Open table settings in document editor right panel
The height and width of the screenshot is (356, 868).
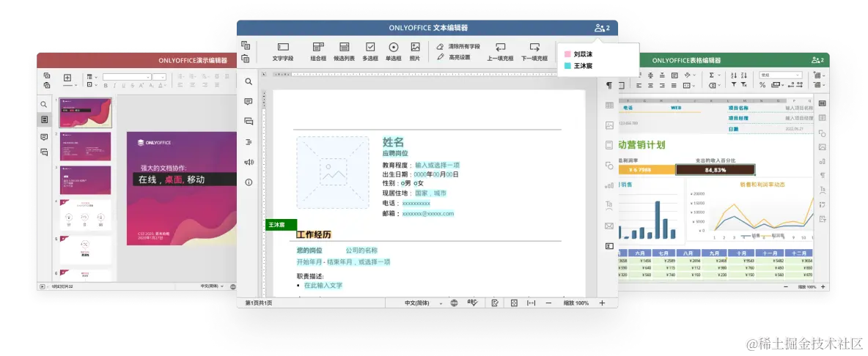pos(609,105)
